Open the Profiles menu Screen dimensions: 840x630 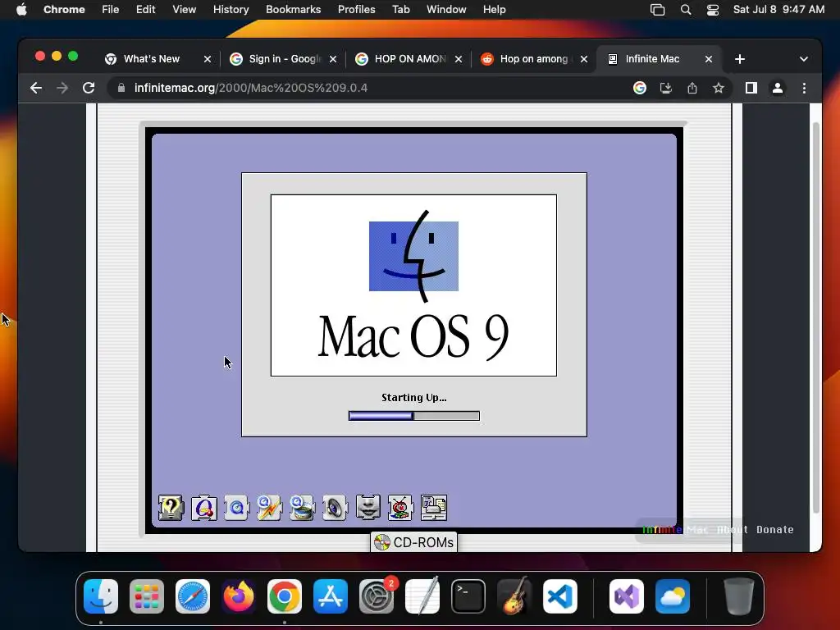(x=356, y=10)
